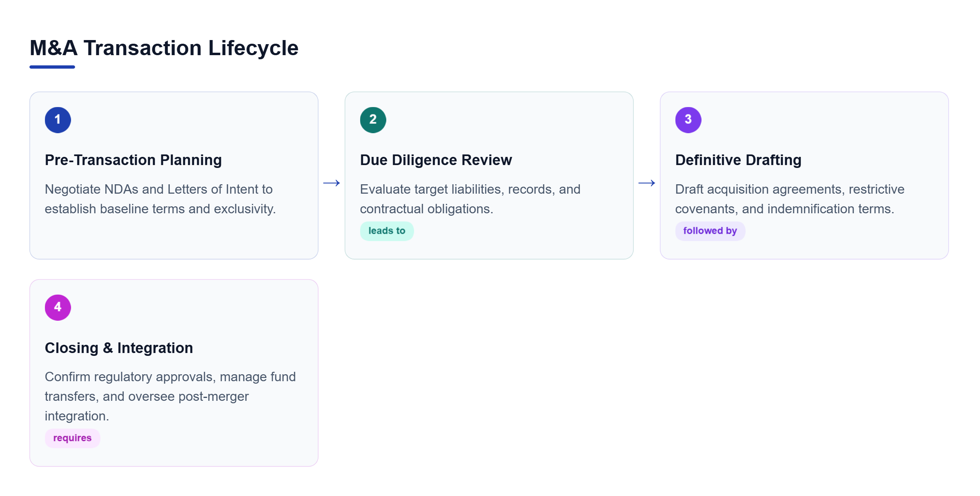Click the purple step 3 circle badge

(x=688, y=120)
